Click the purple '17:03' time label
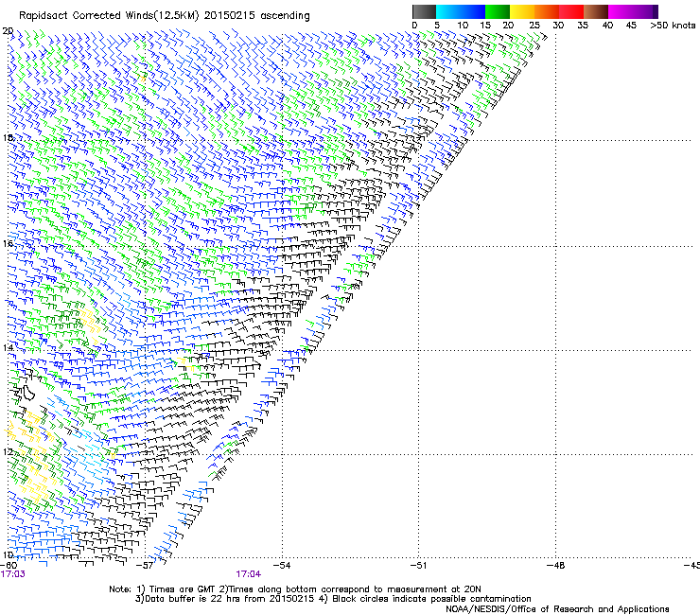 click(x=13, y=574)
